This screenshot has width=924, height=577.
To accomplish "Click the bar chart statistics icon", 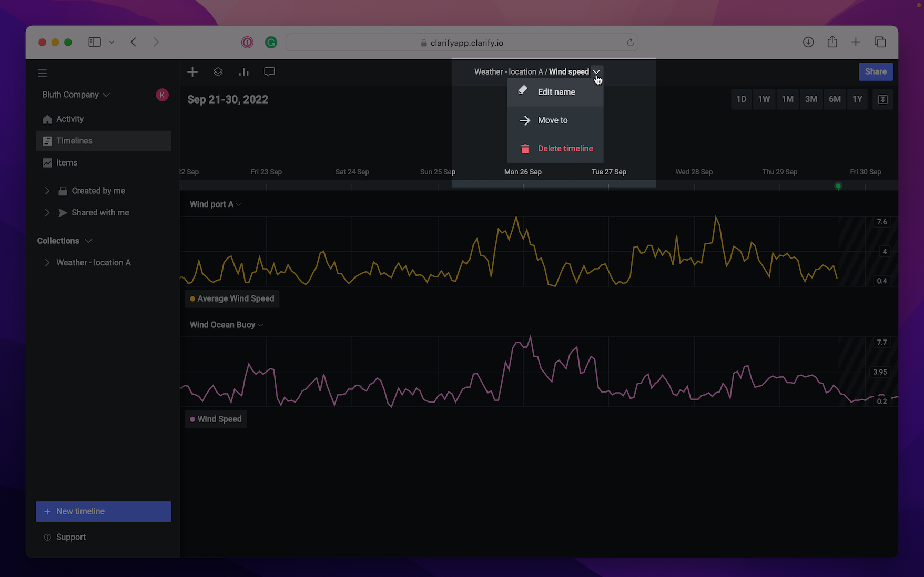I will [x=243, y=72].
